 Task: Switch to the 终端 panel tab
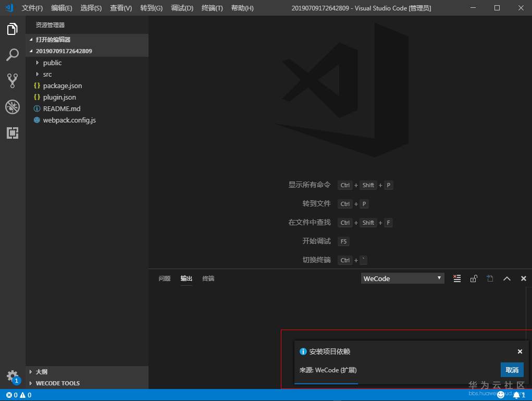[208, 278]
